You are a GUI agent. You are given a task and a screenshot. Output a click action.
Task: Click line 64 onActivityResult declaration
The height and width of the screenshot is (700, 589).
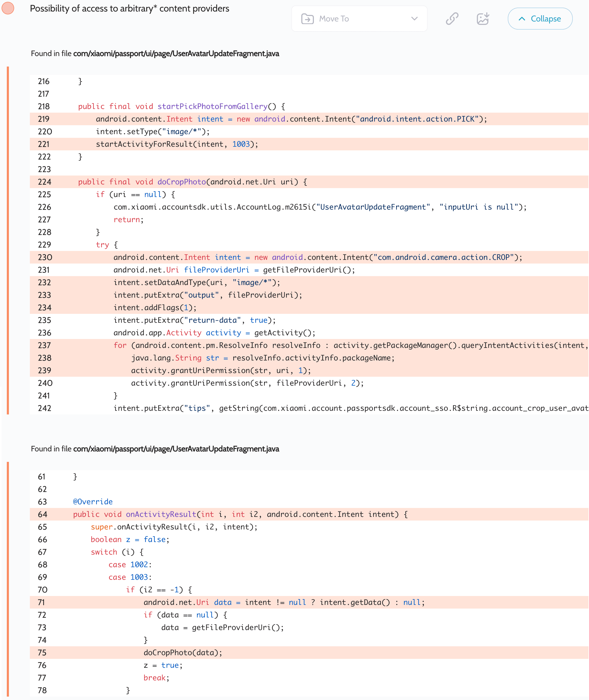click(x=240, y=515)
